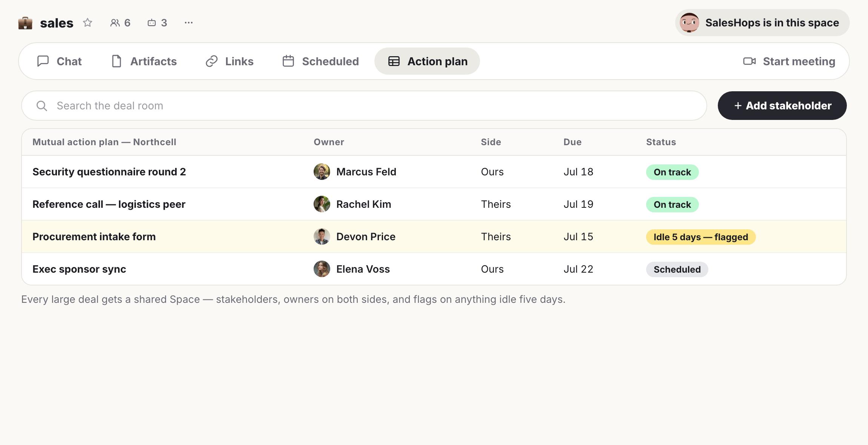Click Devon Price's avatar
Screen dimensions: 868x445
click(322, 236)
